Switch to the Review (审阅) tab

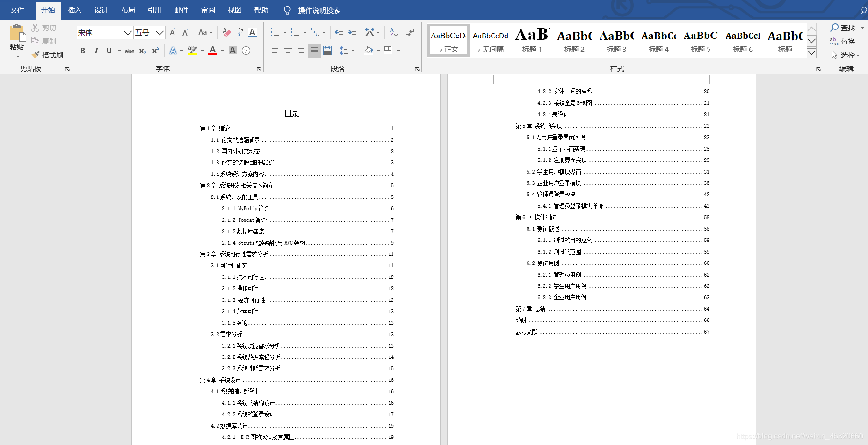208,10
